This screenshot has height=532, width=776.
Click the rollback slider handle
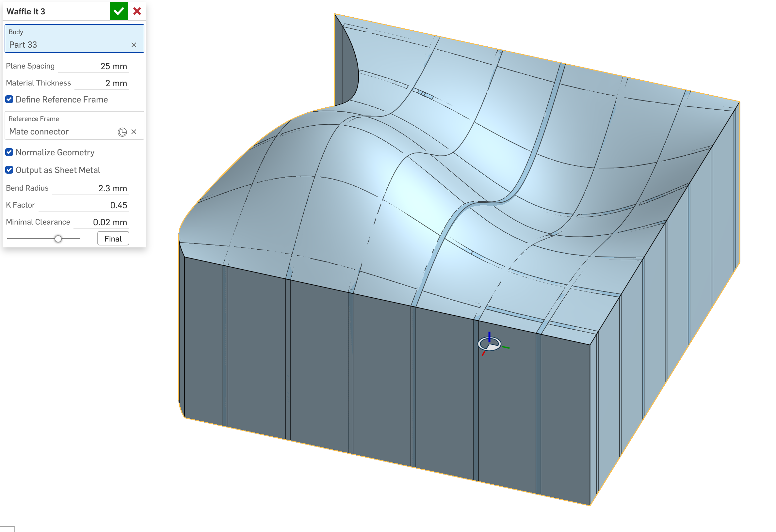58,239
